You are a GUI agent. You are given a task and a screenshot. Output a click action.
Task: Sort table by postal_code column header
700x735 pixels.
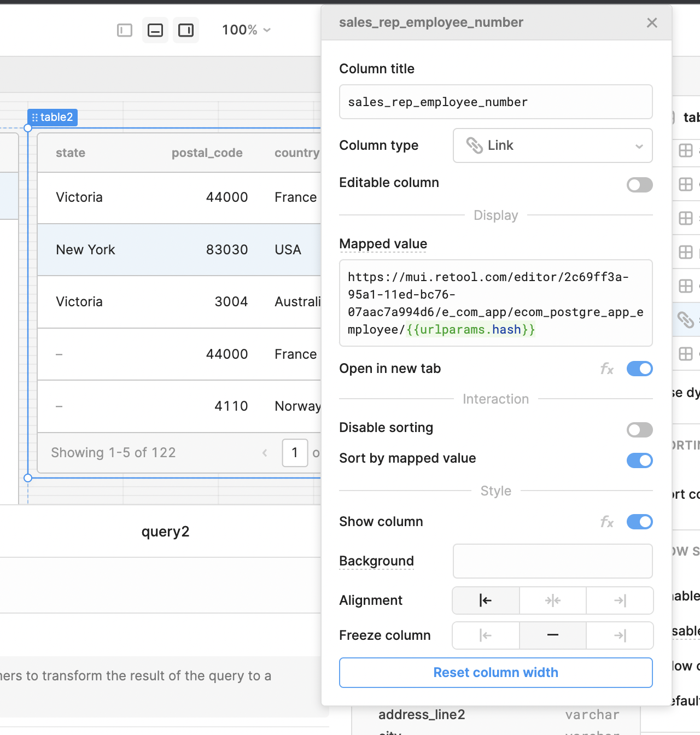pos(207,153)
